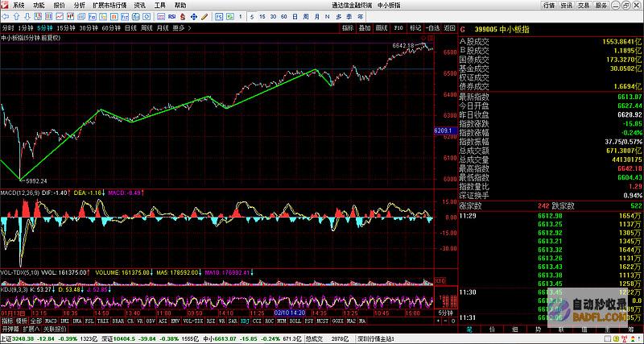Open the 分析 menu

tap(80, 6)
